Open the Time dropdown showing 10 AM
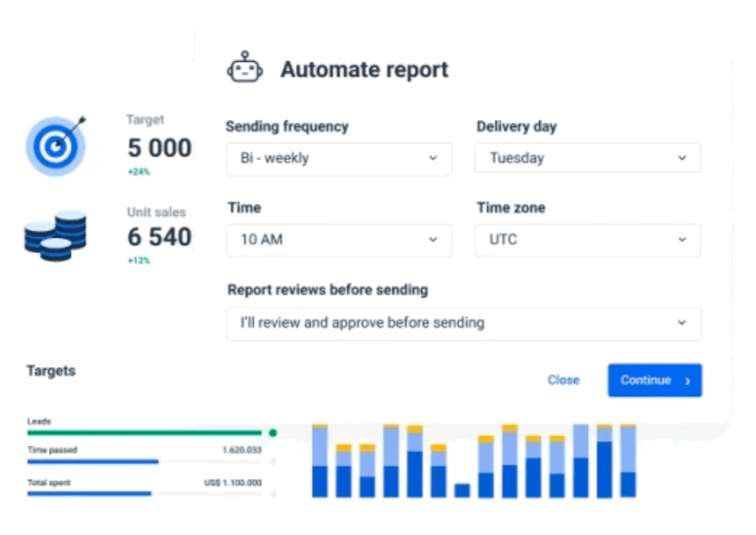The height and width of the screenshot is (535, 756). (x=339, y=241)
